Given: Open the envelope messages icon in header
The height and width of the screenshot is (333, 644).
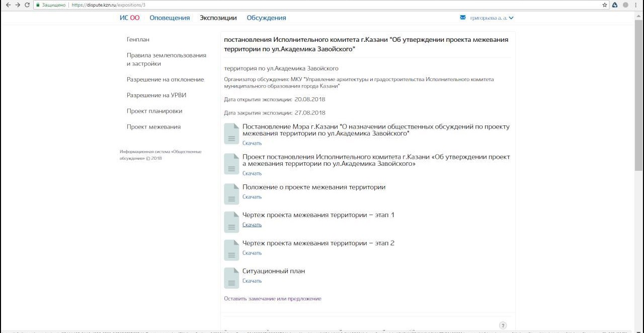Looking at the screenshot, I should coord(463,18).
